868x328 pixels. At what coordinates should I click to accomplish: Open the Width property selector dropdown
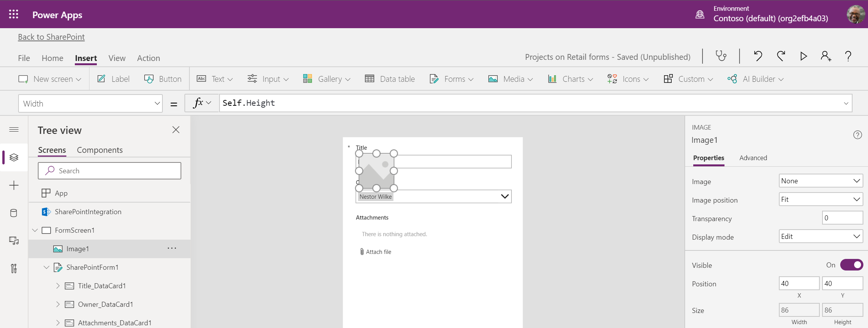[90, 103]
